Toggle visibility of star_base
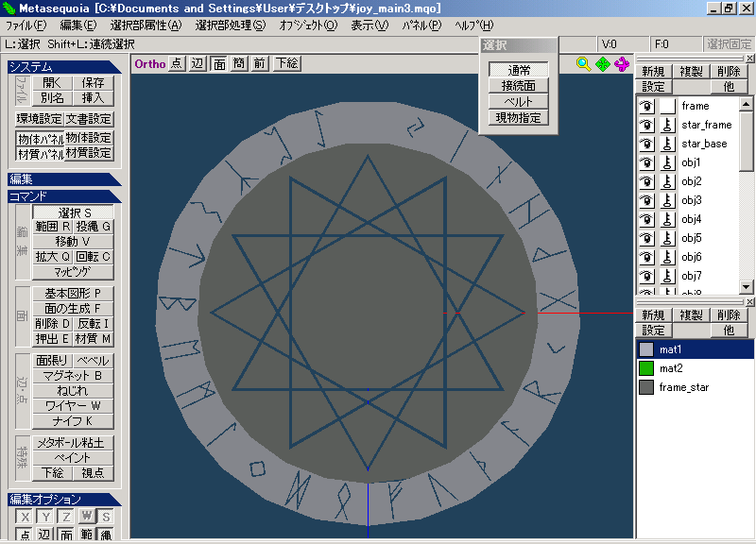756x544 pixels. tap(646, 144)
